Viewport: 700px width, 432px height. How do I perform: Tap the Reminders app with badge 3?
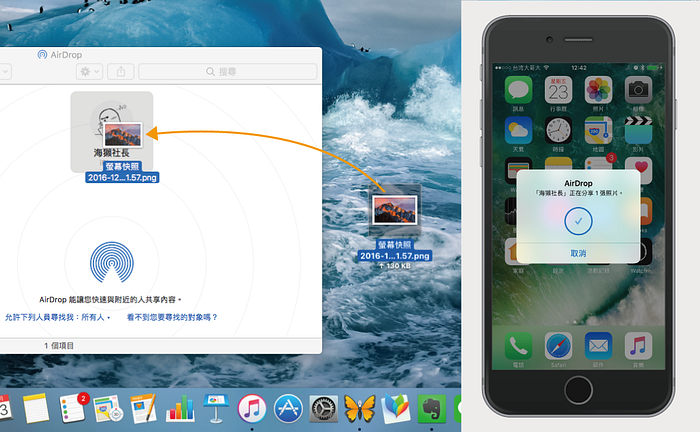(599, 163)
